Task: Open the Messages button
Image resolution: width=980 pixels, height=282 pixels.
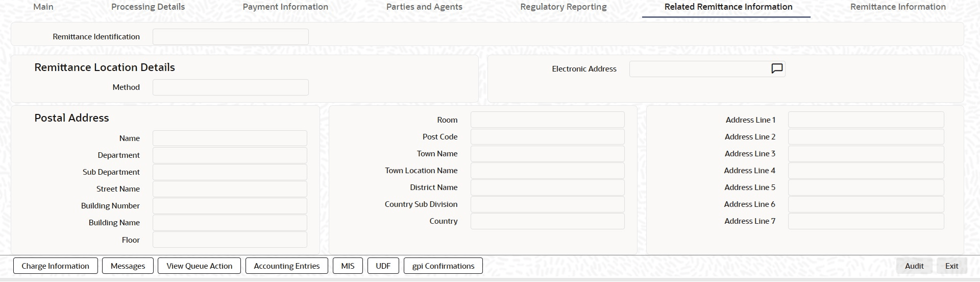Action: click(128, 266)
